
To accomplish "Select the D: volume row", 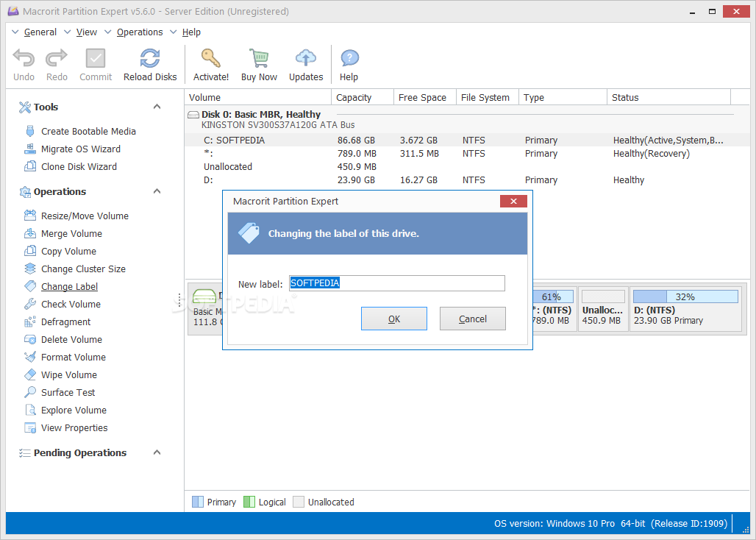I will point(466,180).
